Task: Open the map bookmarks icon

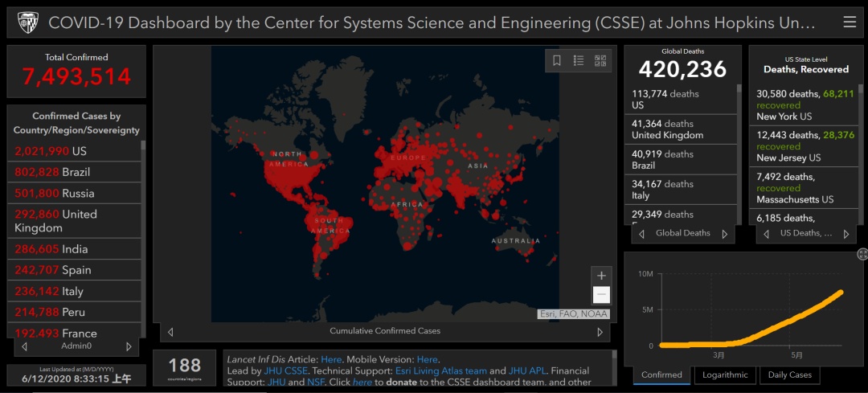Action: (x=557, y=61)
